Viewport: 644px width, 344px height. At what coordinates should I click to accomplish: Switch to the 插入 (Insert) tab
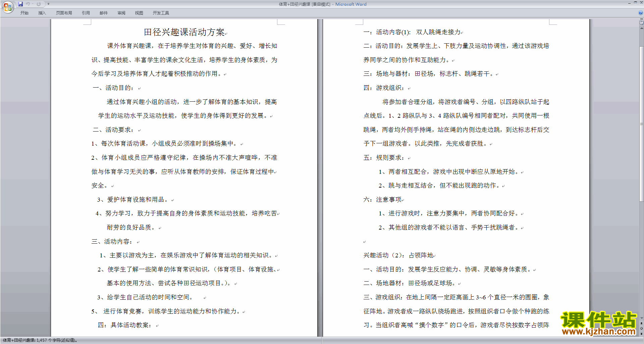point(42,13)
